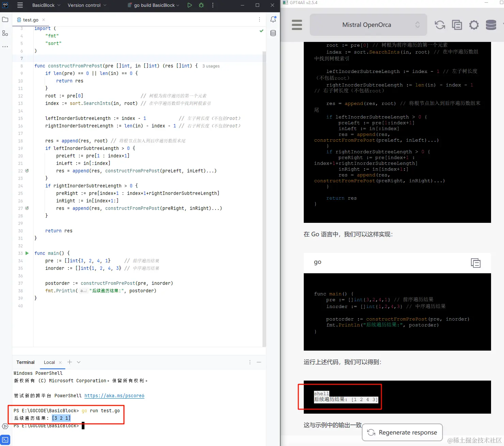The height and width of the screenshot is (446, 504).
Task: Close the Local terminal tab
Action: (x=60, y=362)
